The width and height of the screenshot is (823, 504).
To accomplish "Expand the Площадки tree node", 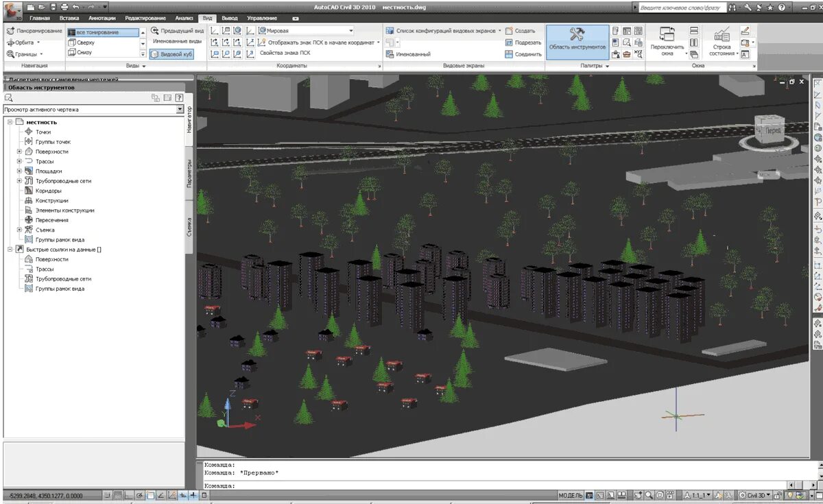I will tap(19, 171).
